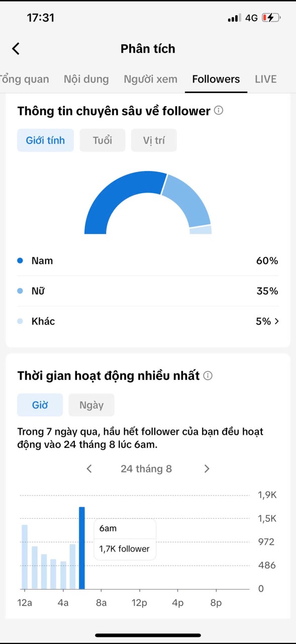Switch to the Vị trí filter
The image size is (296, 644).
[154, 140]
